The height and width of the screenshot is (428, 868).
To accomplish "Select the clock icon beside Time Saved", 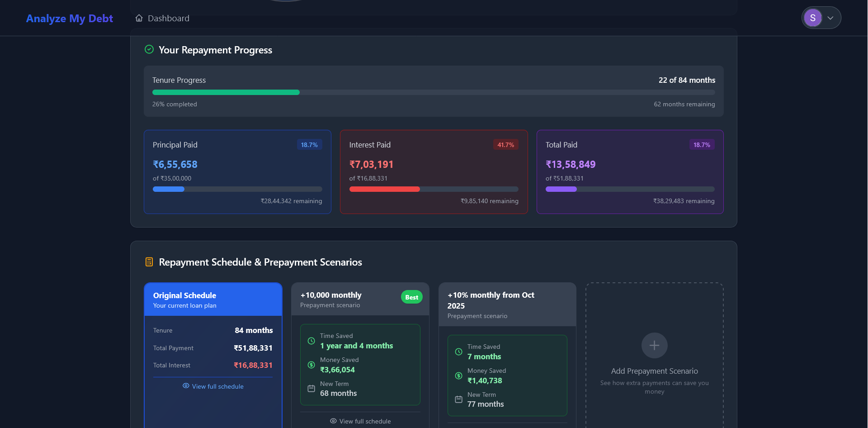I will (311, 341).
